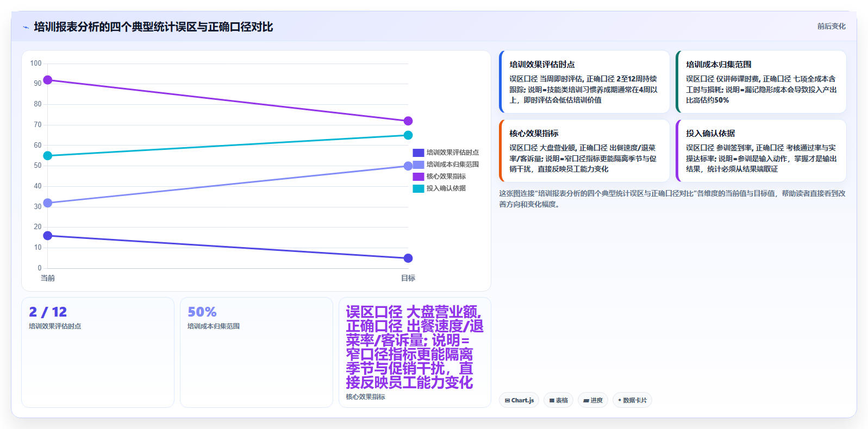Image resolution: width=868 pixels, height=429 pixels.
Task: Click the 培训效果评估时点 legend label
Action: (x=453, y=153)
